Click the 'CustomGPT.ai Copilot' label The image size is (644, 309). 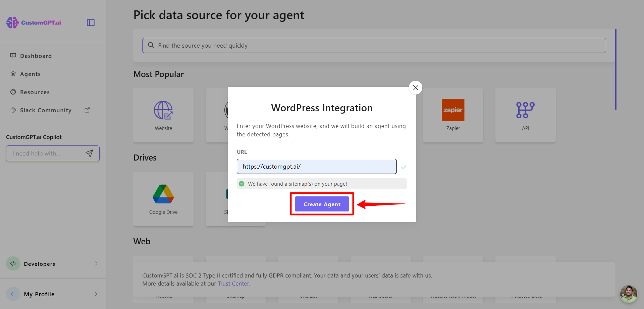click(x=34, y=137)
